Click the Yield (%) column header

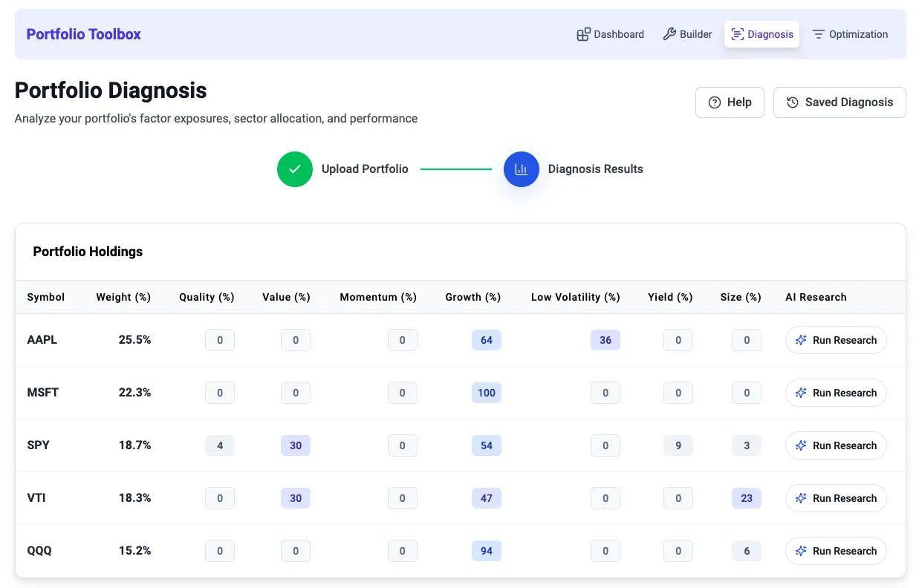[670, 297]
